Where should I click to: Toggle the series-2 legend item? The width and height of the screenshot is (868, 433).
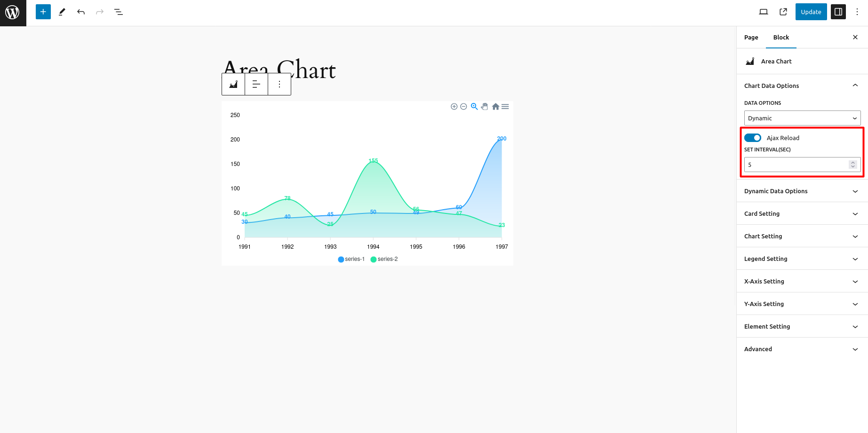pyautogui.click(x=384, y=259)
